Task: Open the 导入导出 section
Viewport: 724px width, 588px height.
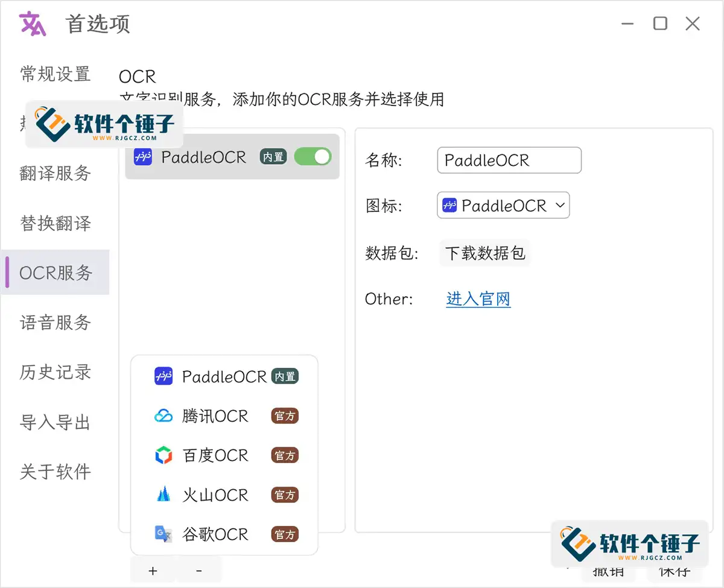Action: tap(55, 422)
